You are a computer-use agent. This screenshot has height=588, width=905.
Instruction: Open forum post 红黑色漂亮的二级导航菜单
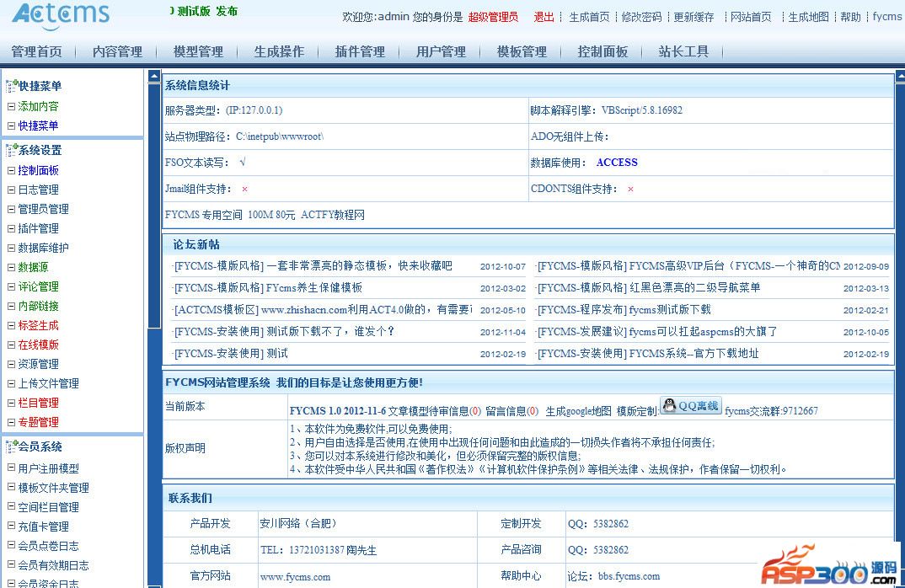[x=694, y=287]
